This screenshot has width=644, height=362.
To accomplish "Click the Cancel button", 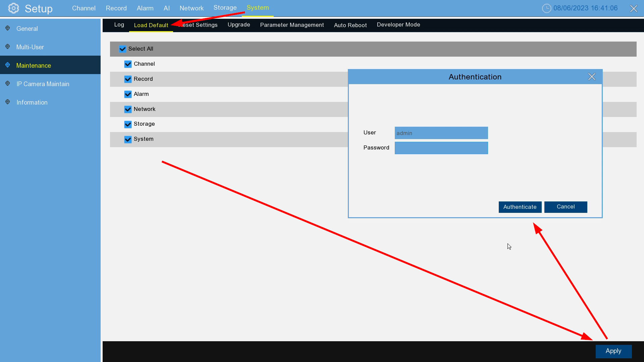I will pos(566,207).
